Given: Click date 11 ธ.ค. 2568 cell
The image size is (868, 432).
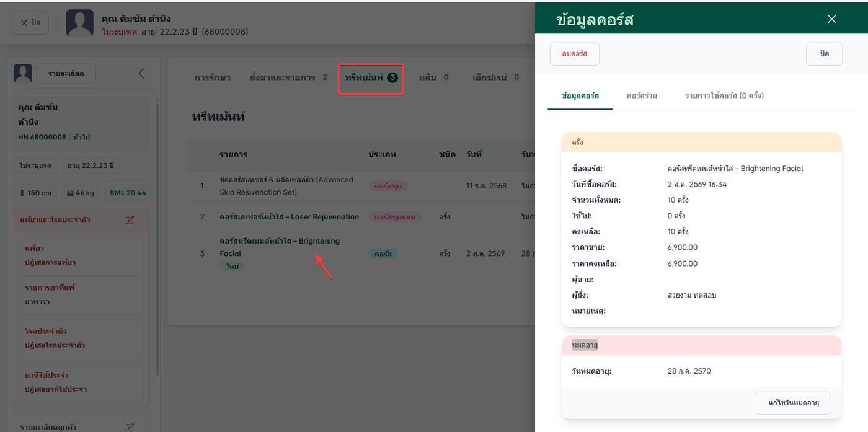Looking at the screenshot, I should pos(487,186).
